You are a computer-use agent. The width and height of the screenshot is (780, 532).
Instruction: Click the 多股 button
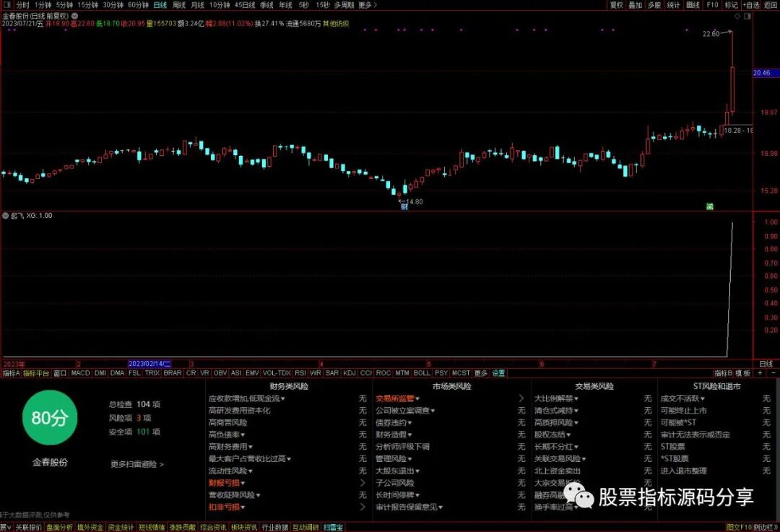click(x=654, y=5)
